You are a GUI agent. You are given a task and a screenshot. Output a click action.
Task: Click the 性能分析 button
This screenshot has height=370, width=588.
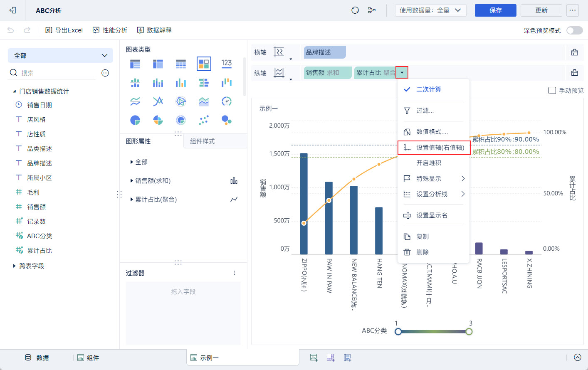tap(110, 30)
